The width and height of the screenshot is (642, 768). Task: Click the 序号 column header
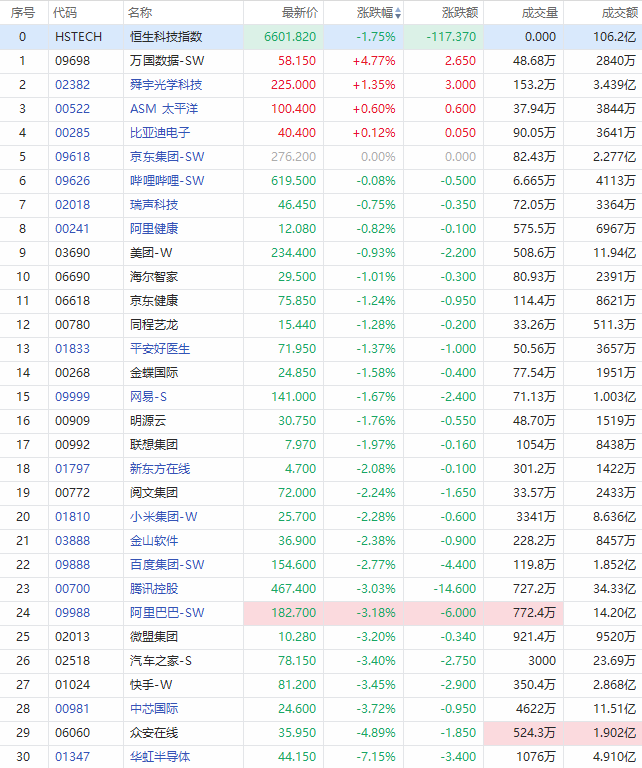[23, 13]
